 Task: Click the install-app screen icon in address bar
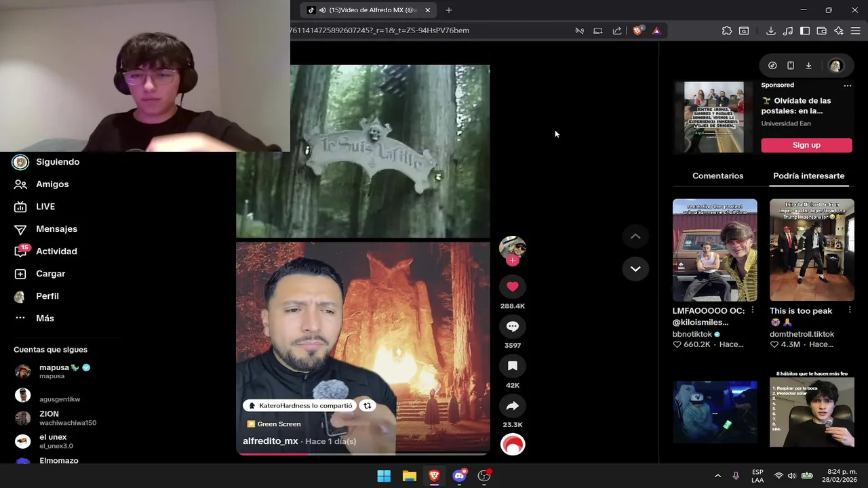(598, 30)
